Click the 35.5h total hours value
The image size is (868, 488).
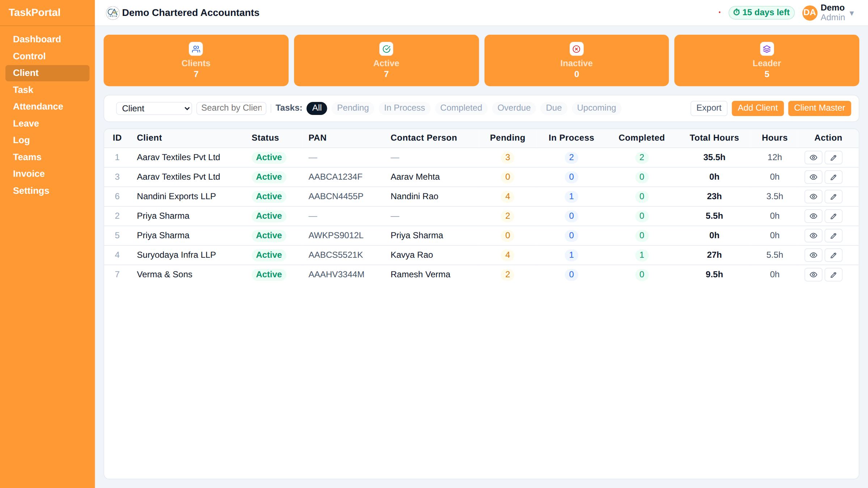pos(714,158)
